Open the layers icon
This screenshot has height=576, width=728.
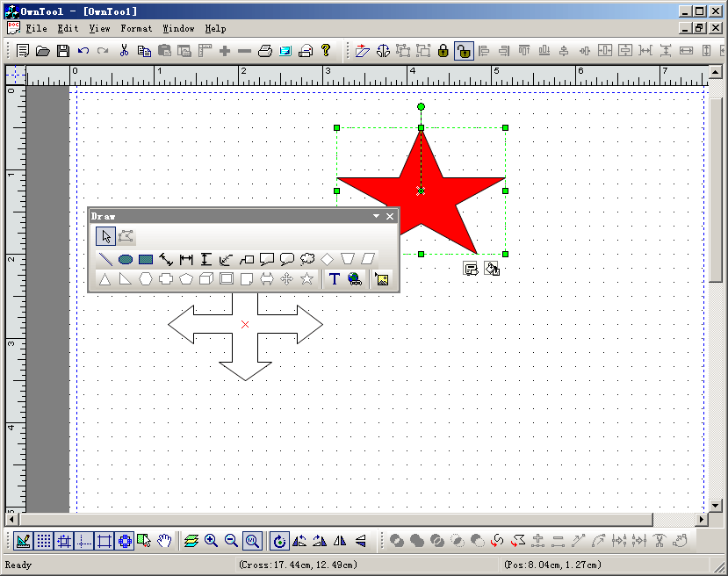coord(191,541)
